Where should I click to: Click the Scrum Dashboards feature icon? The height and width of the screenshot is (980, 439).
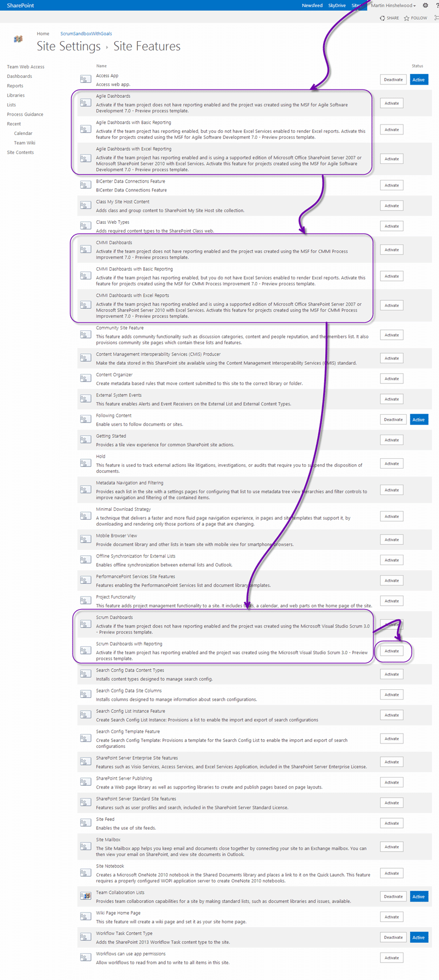85,624
